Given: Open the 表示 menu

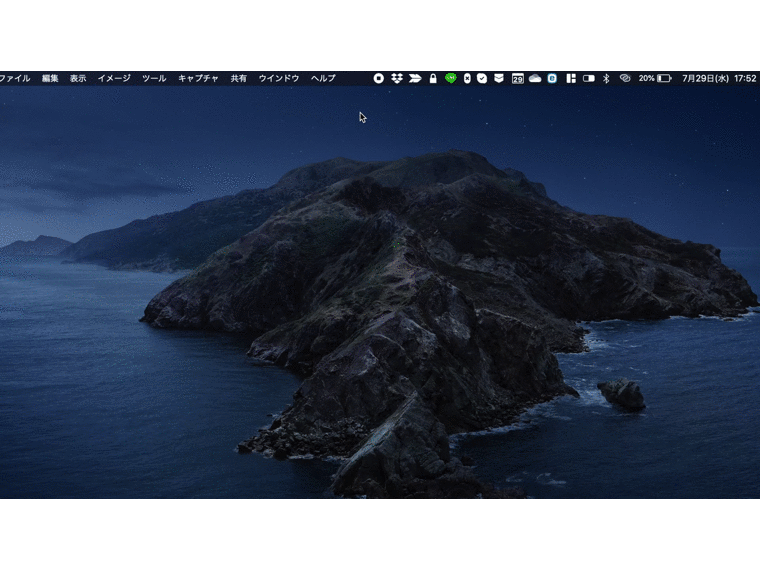Looking at the screenshot, I should pyautogui.click(x=78, y=79).
